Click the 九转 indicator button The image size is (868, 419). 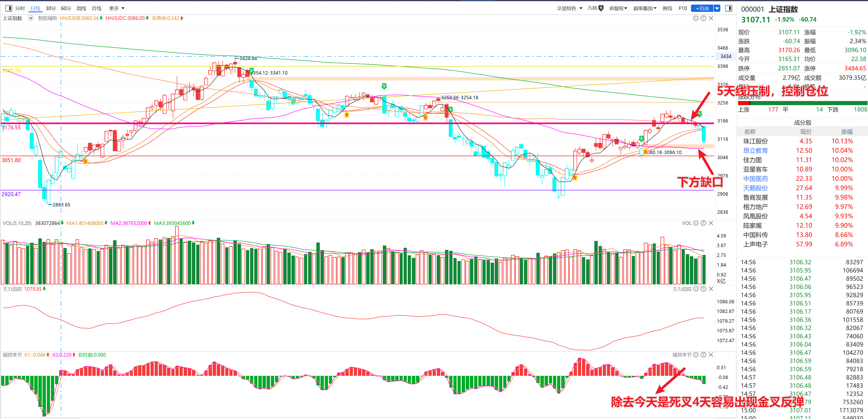point(592,8)
